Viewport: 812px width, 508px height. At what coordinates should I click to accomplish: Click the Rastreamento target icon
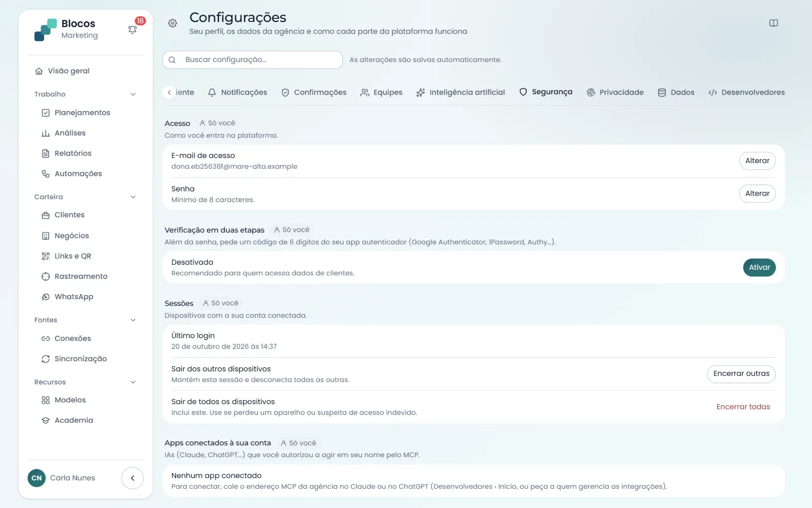(x=46, y=276)
